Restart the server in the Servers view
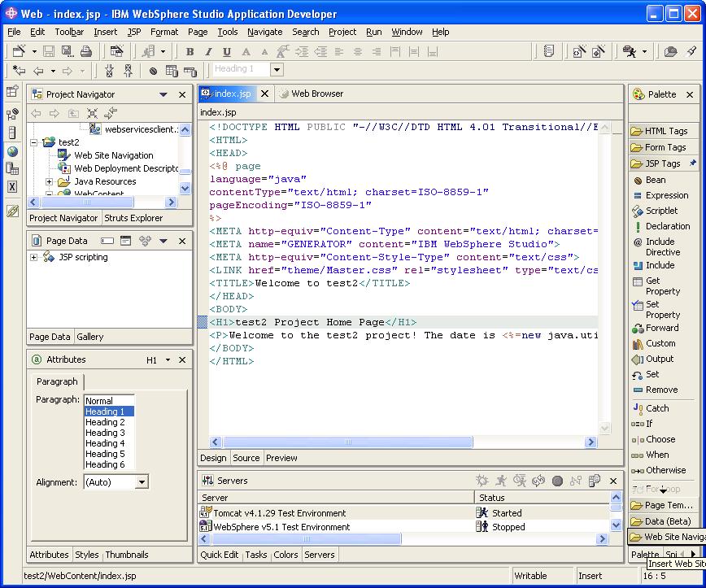The image size is (706, 588). 540,481
